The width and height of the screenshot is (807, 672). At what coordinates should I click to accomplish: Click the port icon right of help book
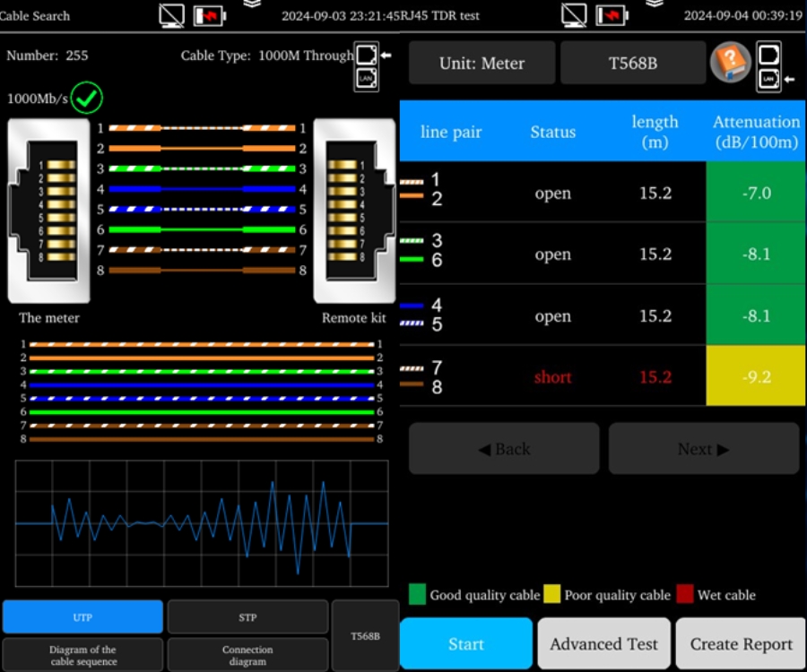(x=768, y=65)
